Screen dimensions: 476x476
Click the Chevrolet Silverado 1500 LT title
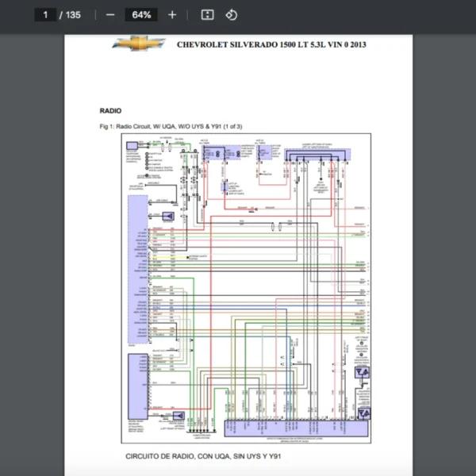(271, 44)
